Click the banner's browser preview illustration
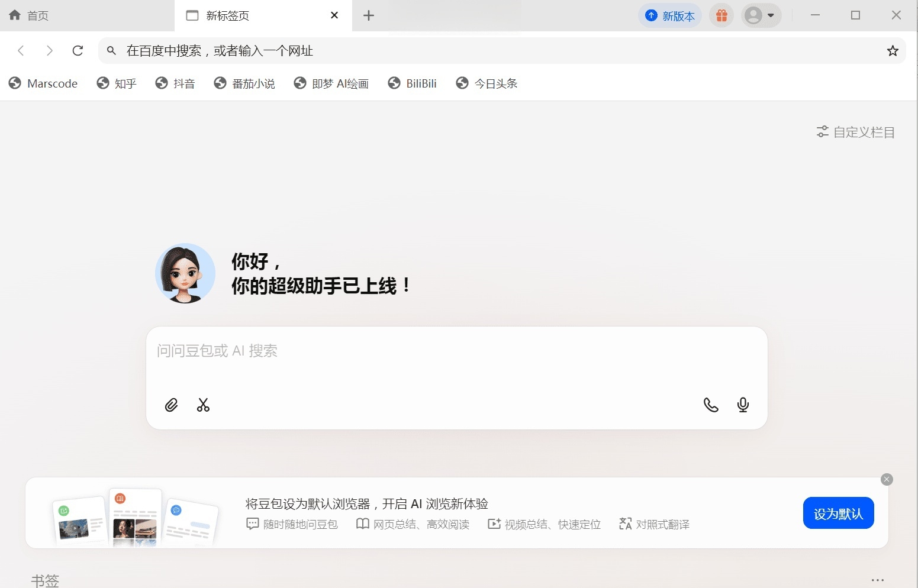 pos(136,516)
